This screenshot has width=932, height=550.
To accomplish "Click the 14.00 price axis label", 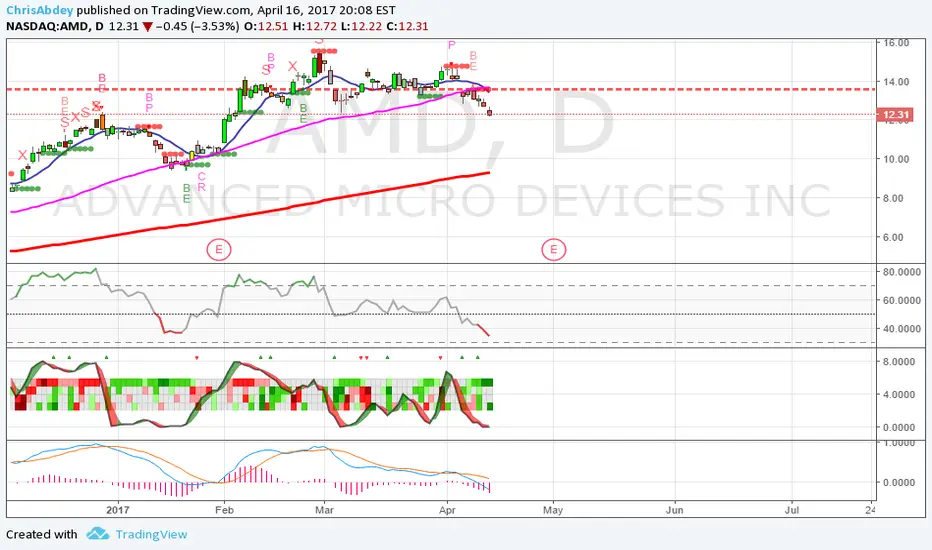I will point(896,82).
